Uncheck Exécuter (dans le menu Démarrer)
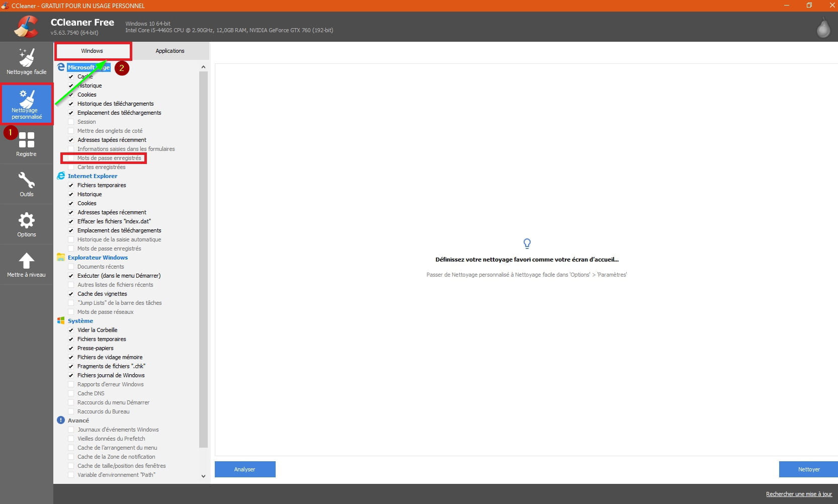The width and height of the screenshot is (838, 504). 71,276
